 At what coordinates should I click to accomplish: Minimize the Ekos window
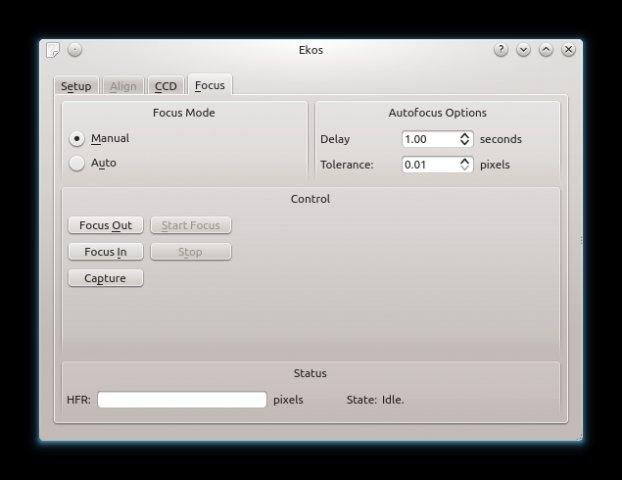[x=523, y=50]
